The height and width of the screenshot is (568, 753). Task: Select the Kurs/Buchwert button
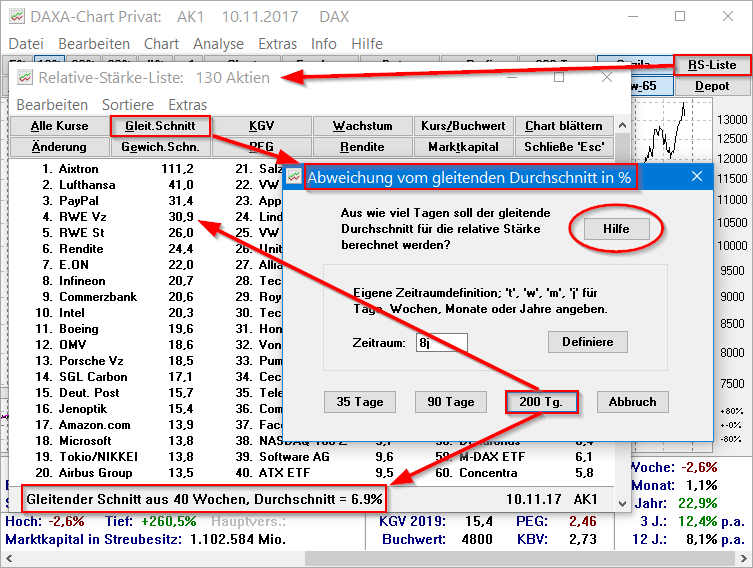click(x=464, y=126)
